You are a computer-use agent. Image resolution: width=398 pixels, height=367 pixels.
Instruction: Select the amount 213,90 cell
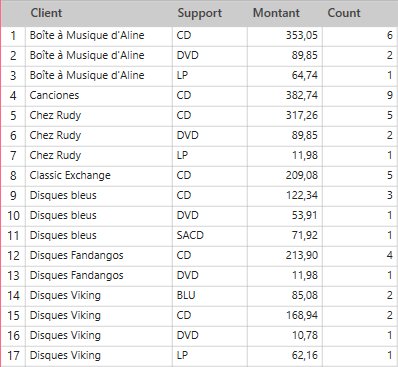(285, 256)
